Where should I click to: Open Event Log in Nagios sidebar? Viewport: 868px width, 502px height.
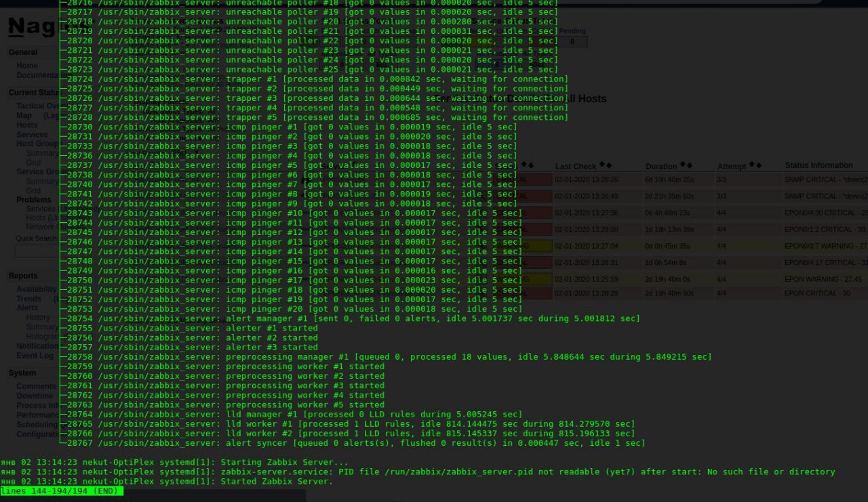[x=35, y=356]
